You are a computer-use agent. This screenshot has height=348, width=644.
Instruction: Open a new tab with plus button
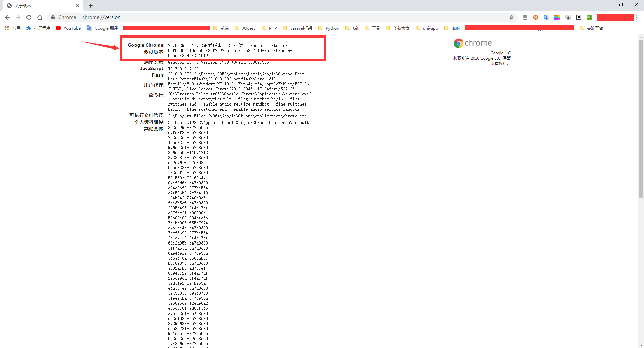[91, 6]
